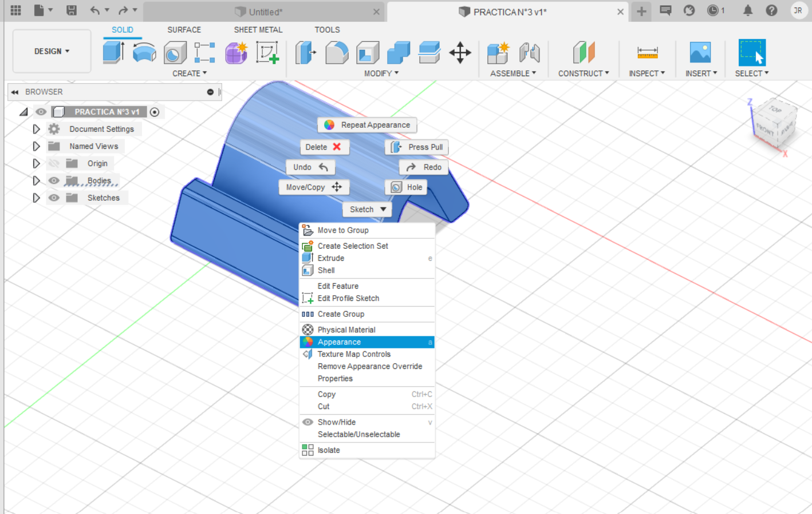Toggle visibility of the Origin folder

54,163
